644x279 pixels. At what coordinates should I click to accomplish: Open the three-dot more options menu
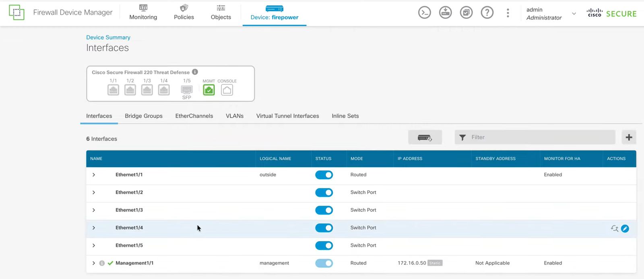pyautogui.click(x=508, y=13)
